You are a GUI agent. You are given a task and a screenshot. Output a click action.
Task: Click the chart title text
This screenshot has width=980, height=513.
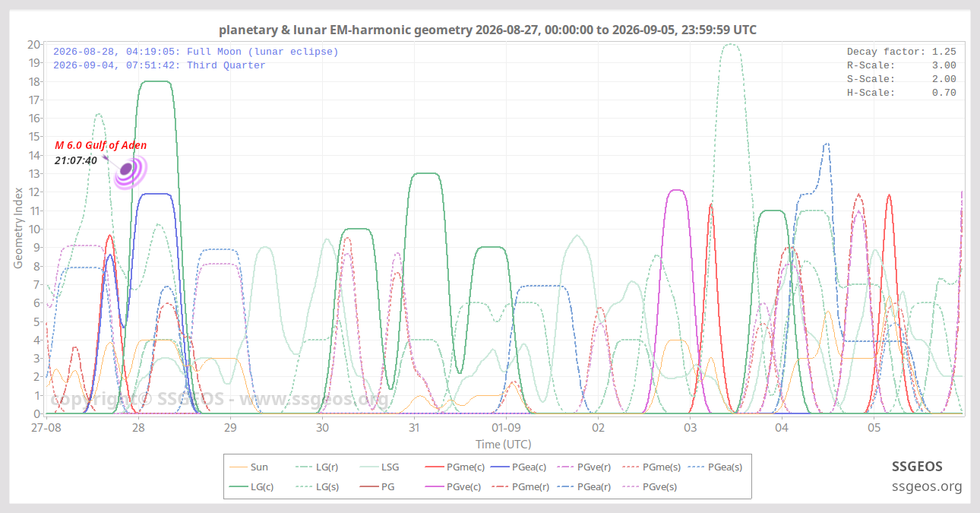(488, 30)
